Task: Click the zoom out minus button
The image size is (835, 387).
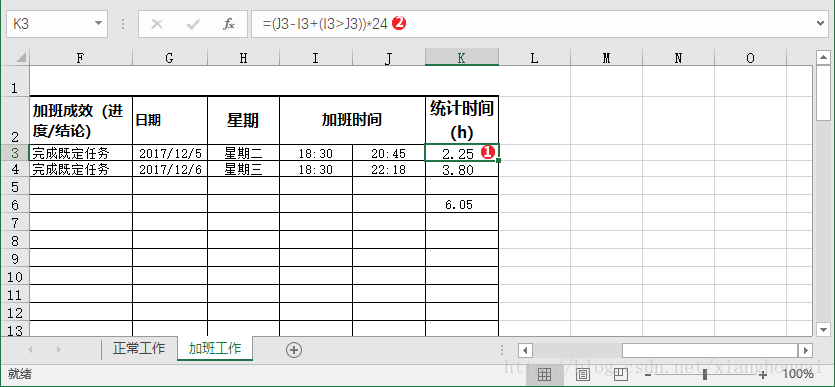Action: 648,374
